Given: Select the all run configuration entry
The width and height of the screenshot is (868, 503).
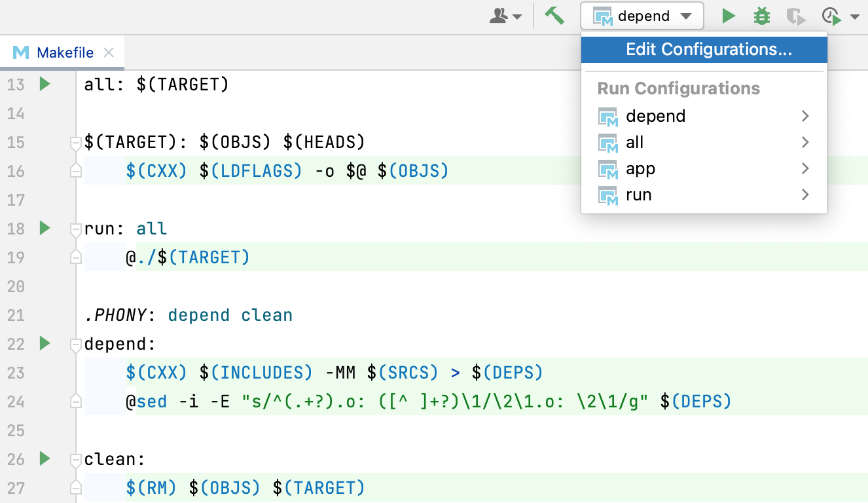Looking at the screenshot, I should click(x=704, y=142).
